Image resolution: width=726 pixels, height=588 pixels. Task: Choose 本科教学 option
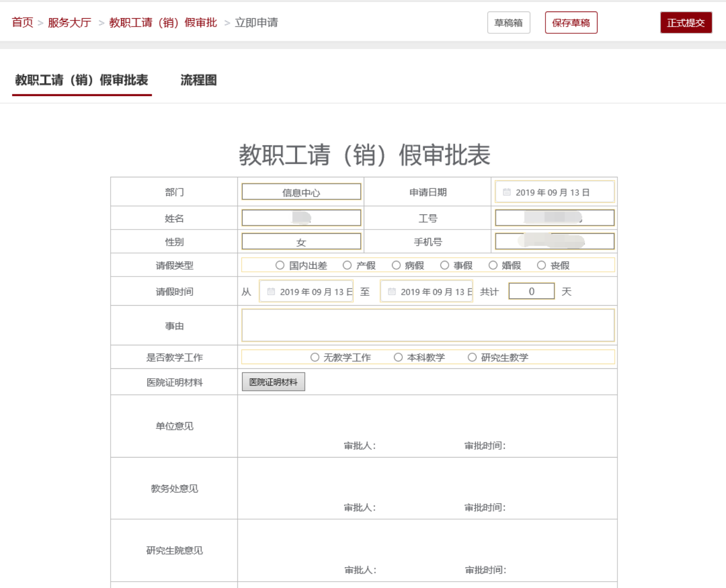coord(398,357)
